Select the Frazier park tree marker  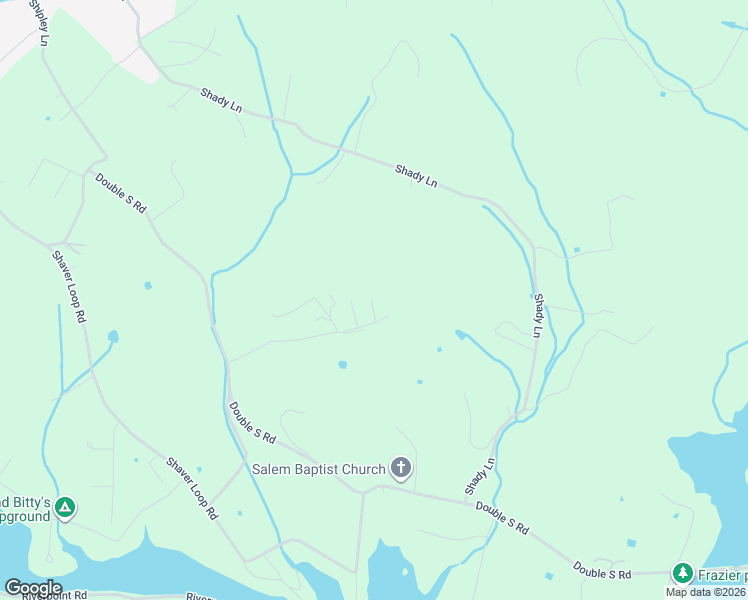tap(683, 573)
